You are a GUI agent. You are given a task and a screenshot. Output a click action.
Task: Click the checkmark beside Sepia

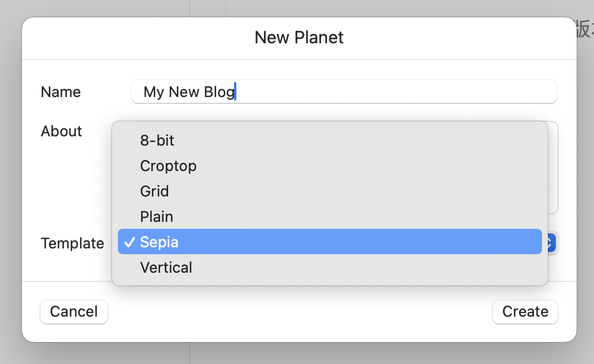[x=128, y=242]
